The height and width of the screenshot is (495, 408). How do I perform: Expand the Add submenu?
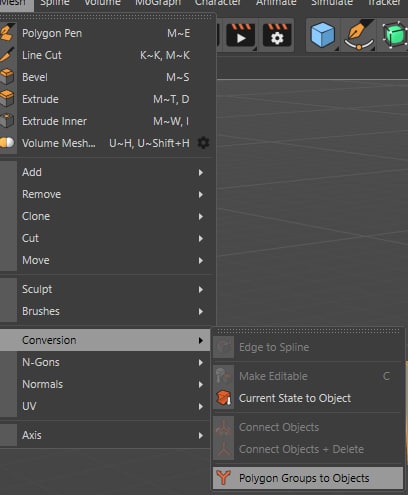[x=107, y=172]
